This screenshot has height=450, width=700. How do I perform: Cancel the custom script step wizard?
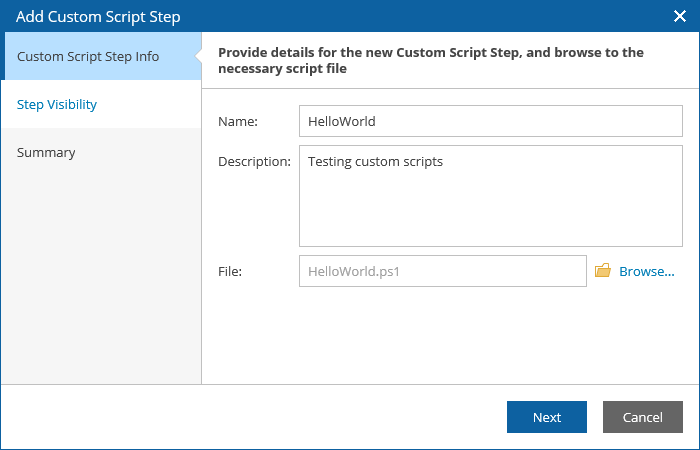[x=642, y=417]
